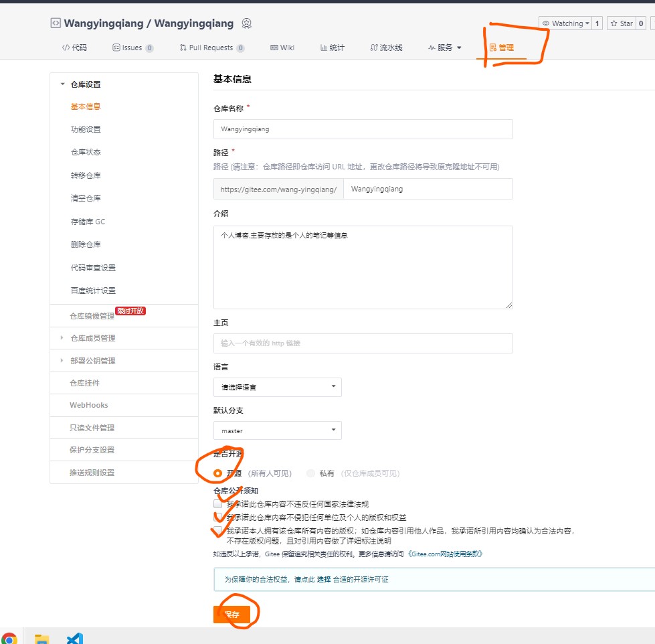Check the copyright ownership promise checkbox

click(x=218, y=531)
